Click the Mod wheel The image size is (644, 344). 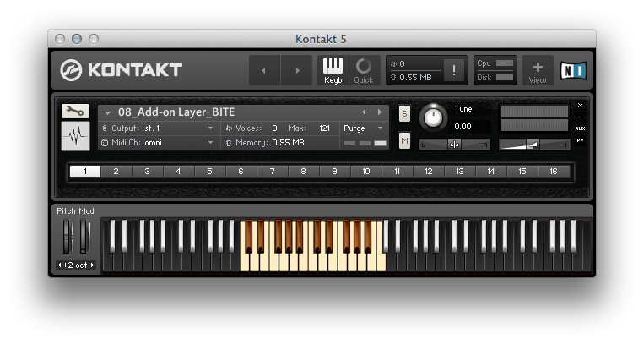point(84,237)
